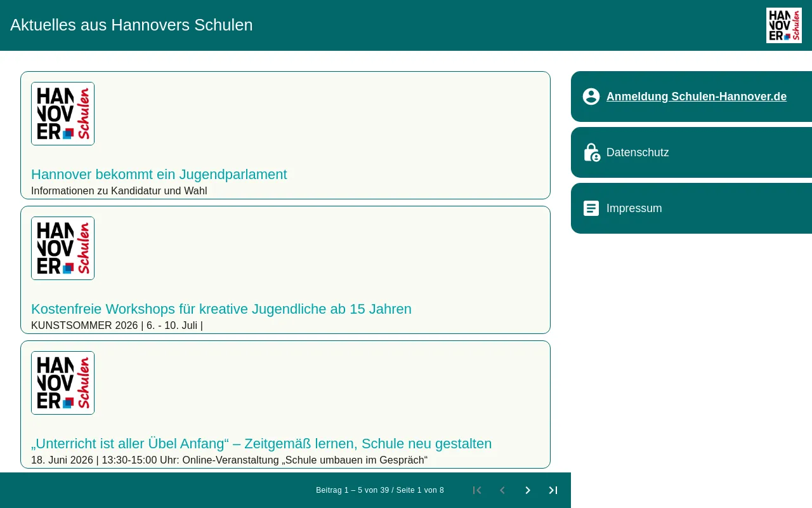Click the document icon beside Impressum
The image size is (812, 508).
pos(591,208)
